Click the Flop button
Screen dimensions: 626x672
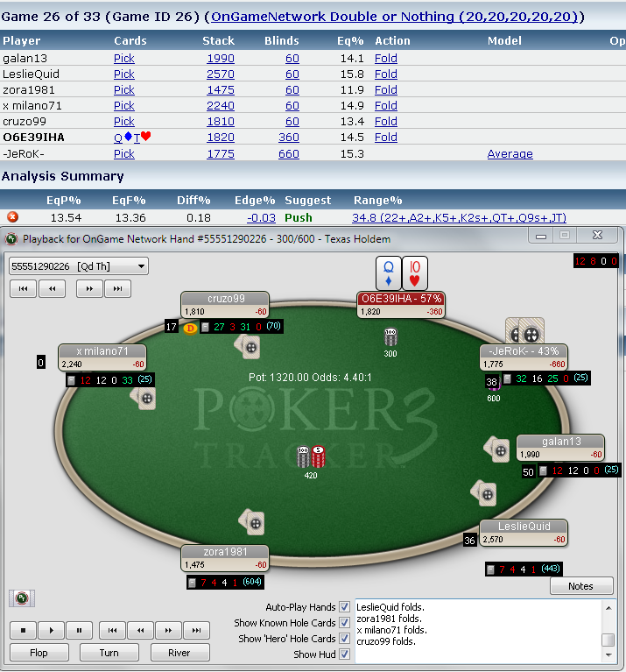(x=39, y=653)
